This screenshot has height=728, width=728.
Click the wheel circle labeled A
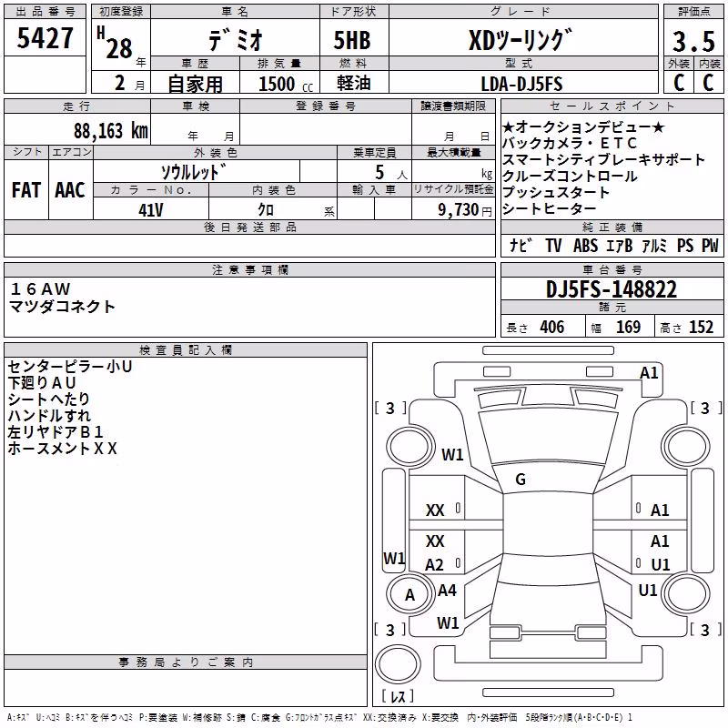409,595
